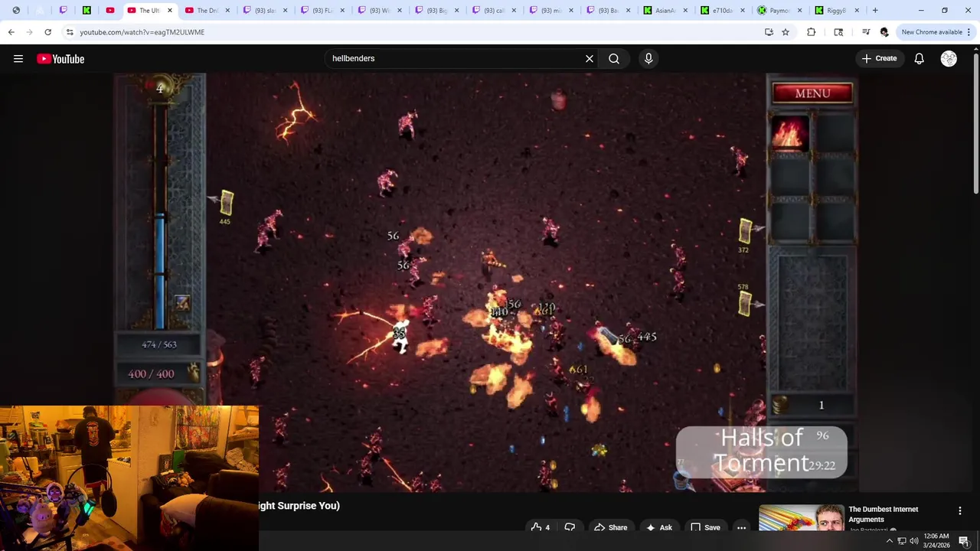Click the magnifier search button
Image resolution: width=980 pixels, height=551 pixels.
pos(614,59)
